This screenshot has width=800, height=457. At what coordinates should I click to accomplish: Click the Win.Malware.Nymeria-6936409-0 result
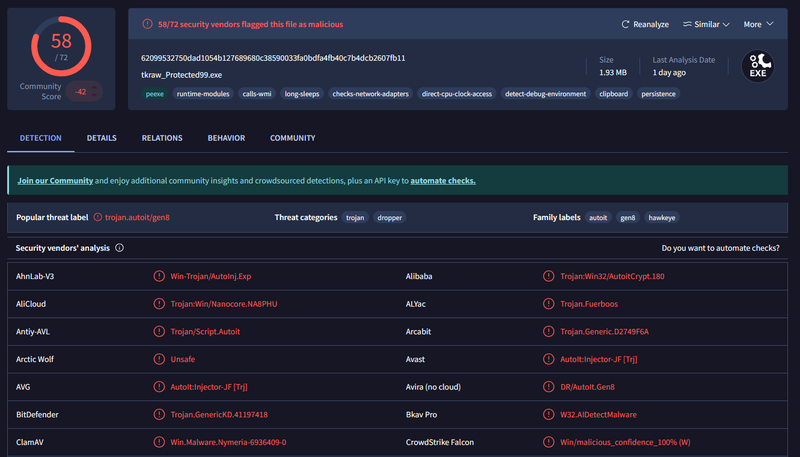[x=228, y=442]
